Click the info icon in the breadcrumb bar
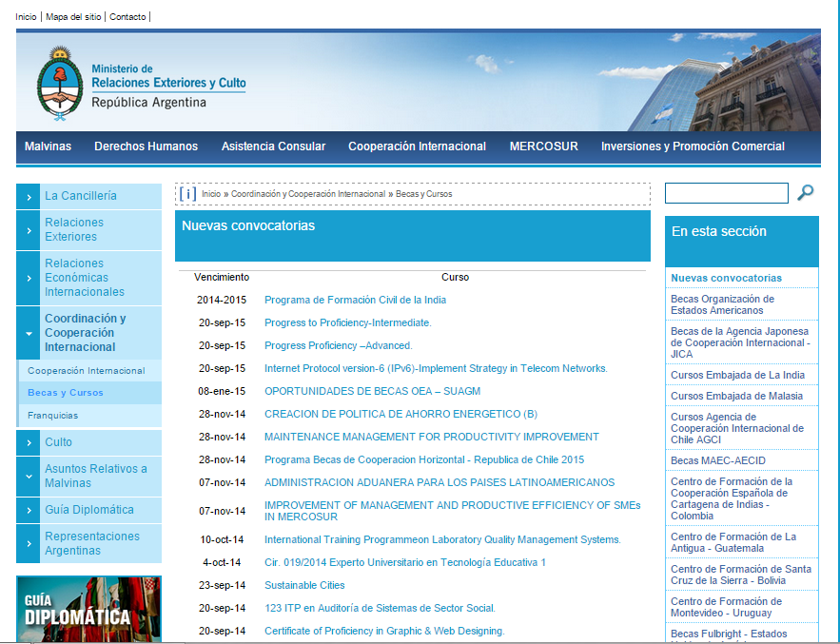The height and width of the screenshot is (644, 840). (x=187, y=194)
